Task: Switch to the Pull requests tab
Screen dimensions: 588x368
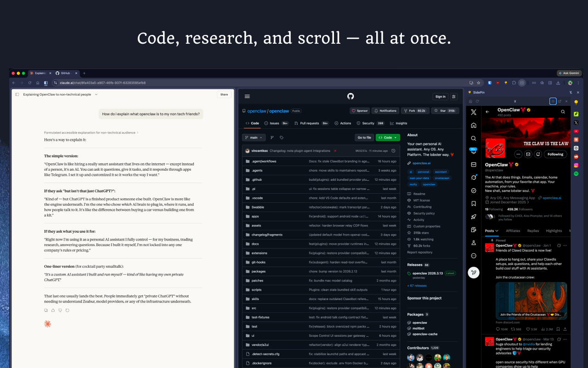Action: pyautogui.click(x=312, y=123)
